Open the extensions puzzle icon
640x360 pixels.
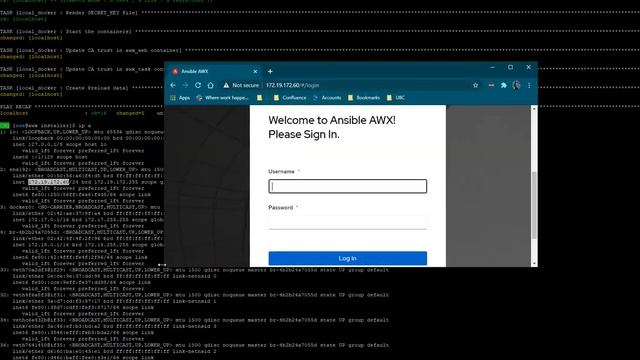(504, 85)
